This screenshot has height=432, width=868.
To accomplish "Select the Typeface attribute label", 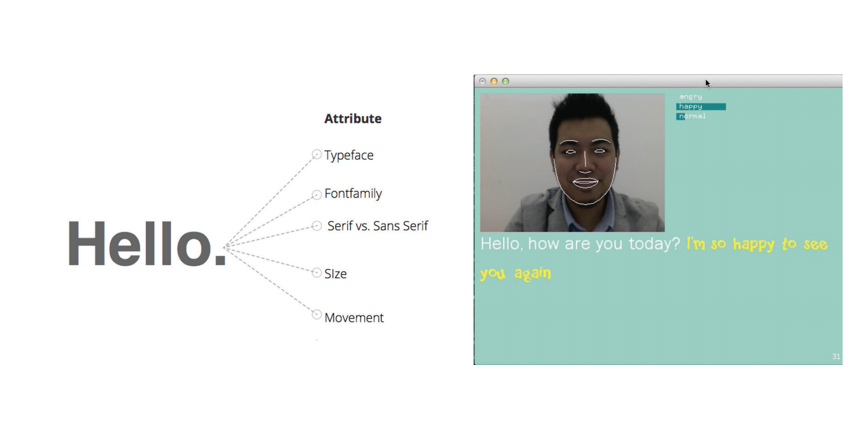I will click(349, 156).
